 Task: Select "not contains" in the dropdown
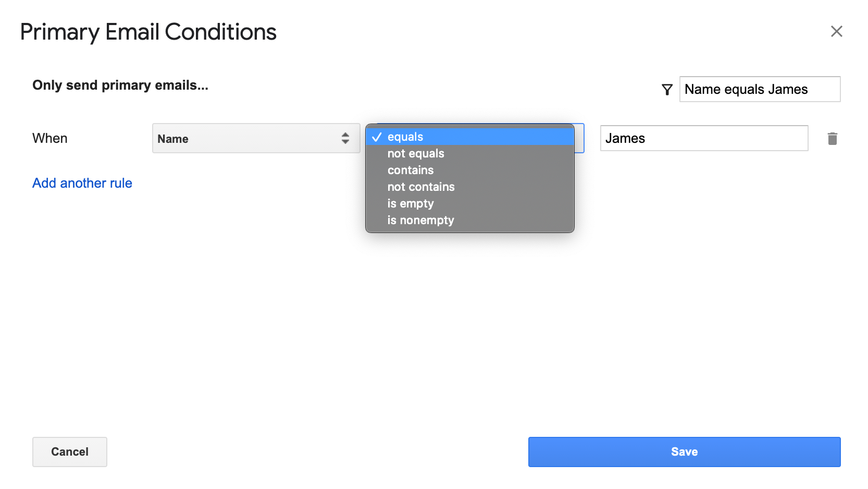(x=421, y=187)
